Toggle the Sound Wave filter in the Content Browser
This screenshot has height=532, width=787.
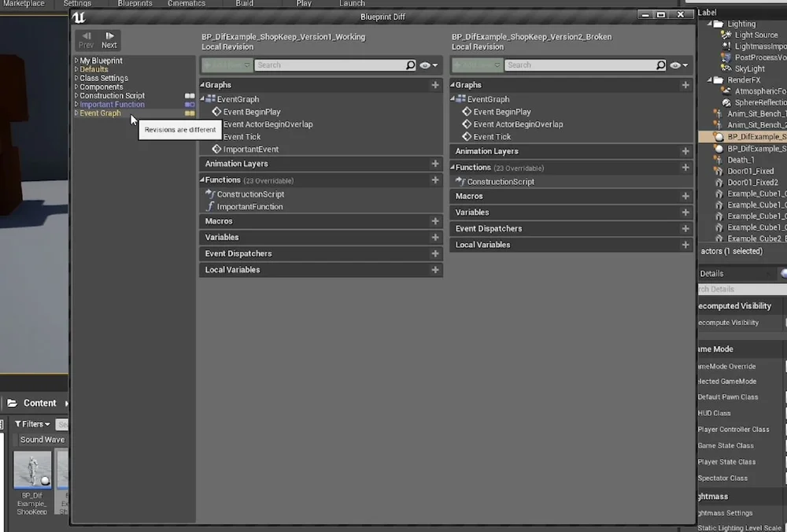[41, 439]
